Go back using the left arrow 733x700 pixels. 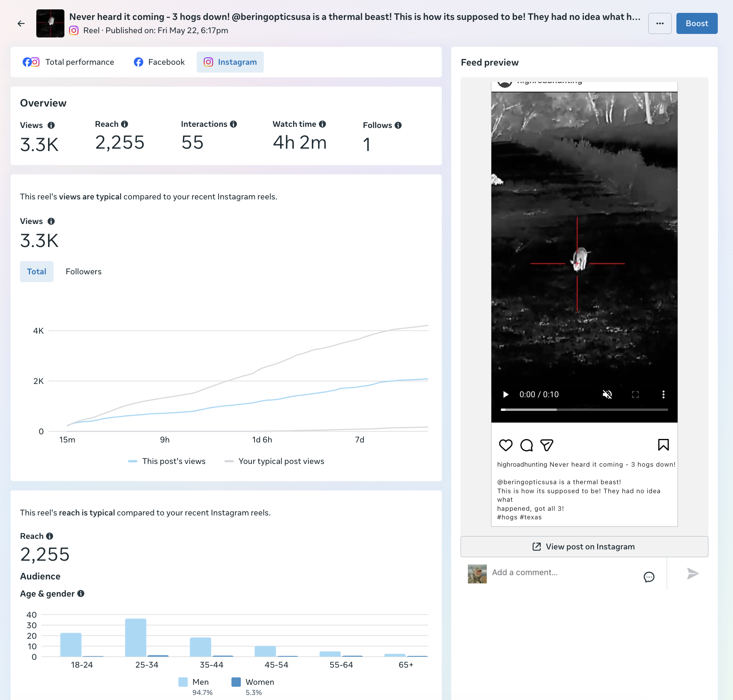click(x=21, y=23)
